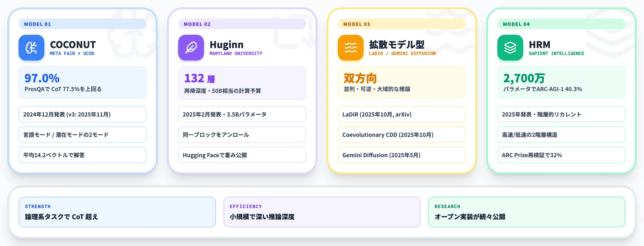
Task: Click ProsQAで CoT 77.5%を上回る caption
Action: (x=63, y=89)
